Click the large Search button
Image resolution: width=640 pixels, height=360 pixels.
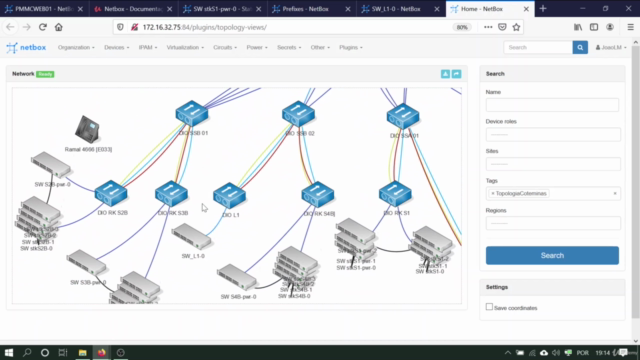(x=552, y=256)
